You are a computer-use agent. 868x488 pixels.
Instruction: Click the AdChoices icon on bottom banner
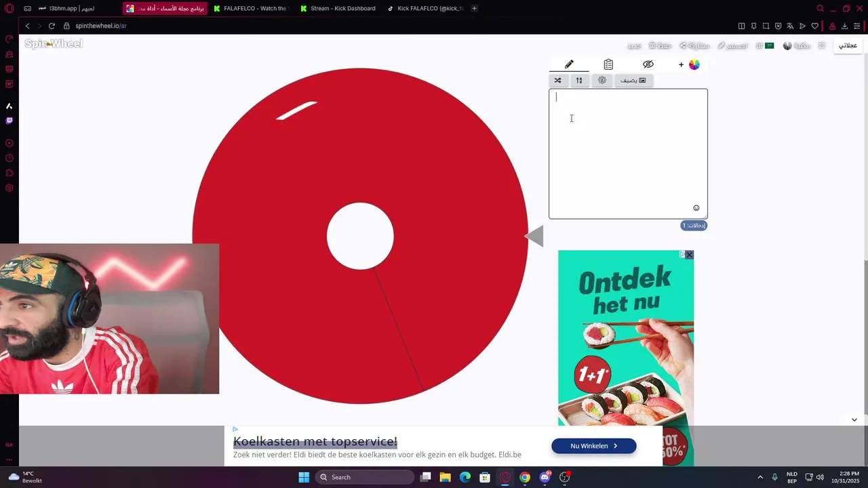[x=235, y=429]
